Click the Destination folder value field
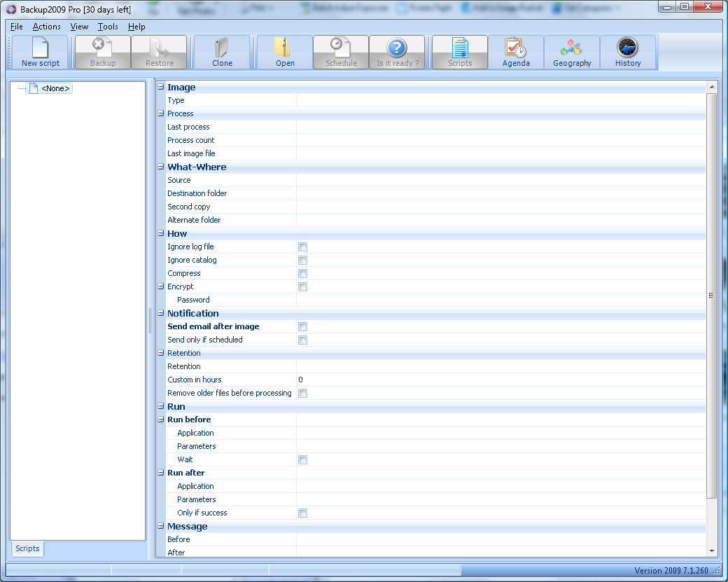This screenshot has height=582, width=728. tap(501, 194)
